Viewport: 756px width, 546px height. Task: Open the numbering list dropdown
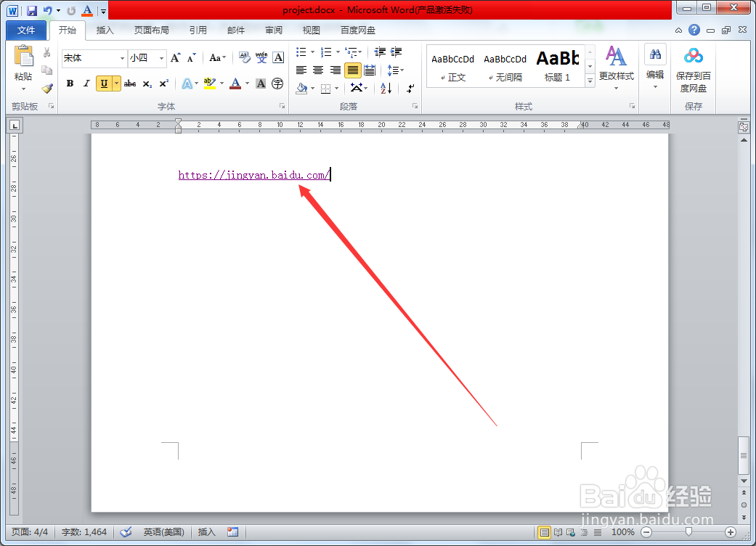click(x=338, y=52)
